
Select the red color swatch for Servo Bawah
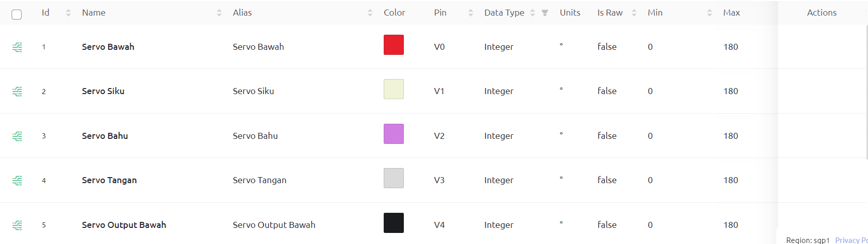(x=394, y=45)
